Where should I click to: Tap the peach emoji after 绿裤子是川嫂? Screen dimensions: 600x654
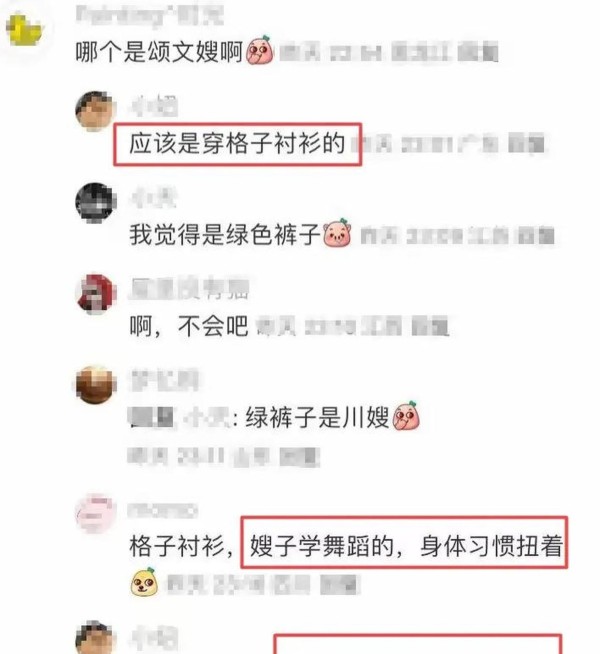pyautogui.click(x=406, y=415)
